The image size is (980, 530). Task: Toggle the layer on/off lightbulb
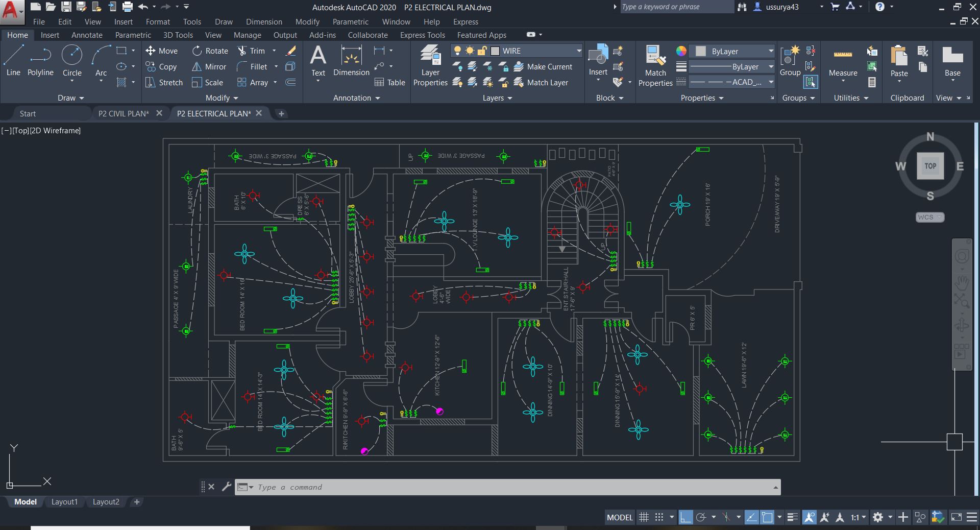(x=457, y=51)
